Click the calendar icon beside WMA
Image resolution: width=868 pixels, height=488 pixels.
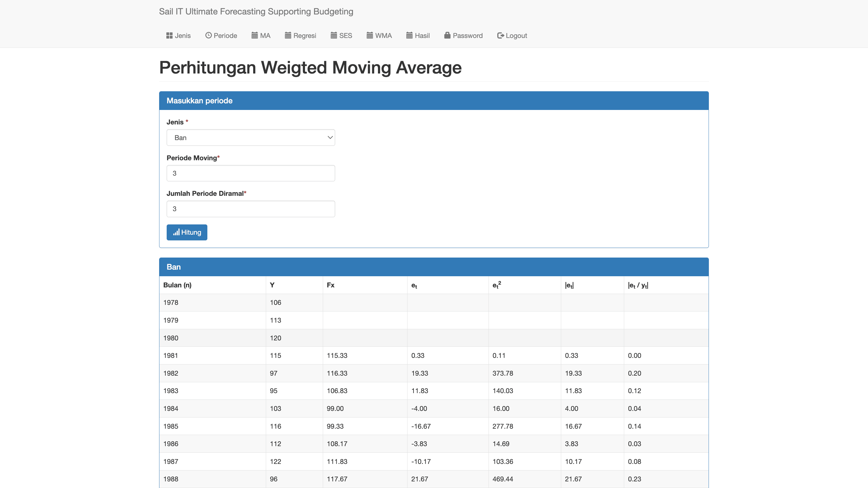click(370, 35)
